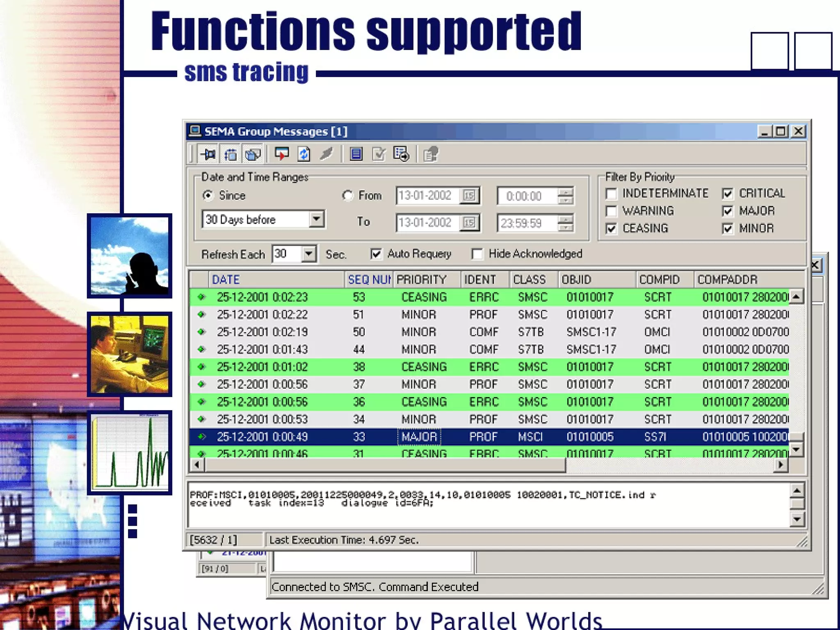
Task: Click the checkmark acknowledge toolbar icon
Action: [x=379, y=154]
